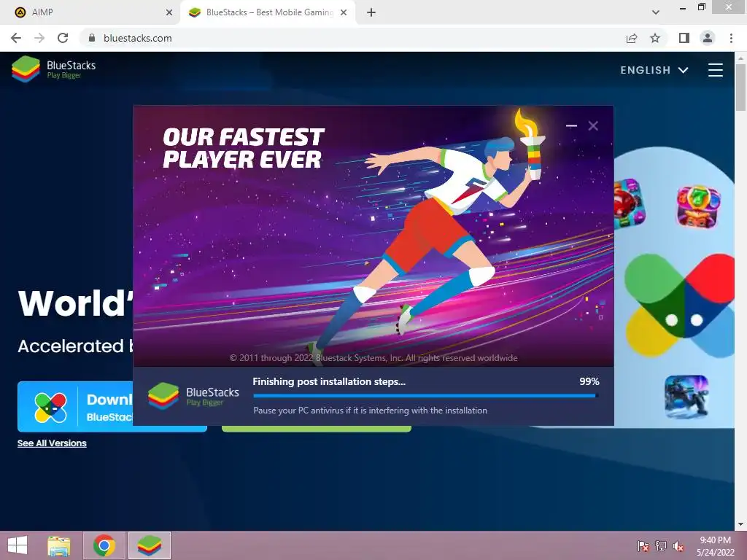Image resolution: width=747 pixels, height=560 pixels.
Task: Close the BlueStacks installer window
Action: tap(593, 125)
